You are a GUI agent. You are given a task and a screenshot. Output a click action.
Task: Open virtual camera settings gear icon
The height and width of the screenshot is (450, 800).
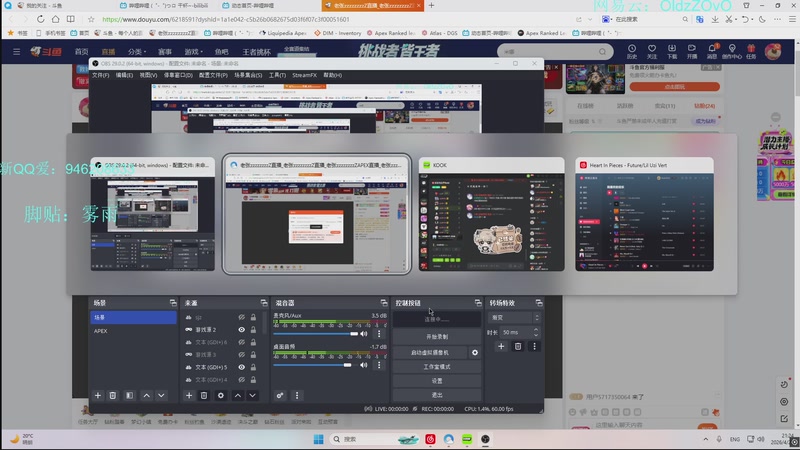click(x=474, y=353)
